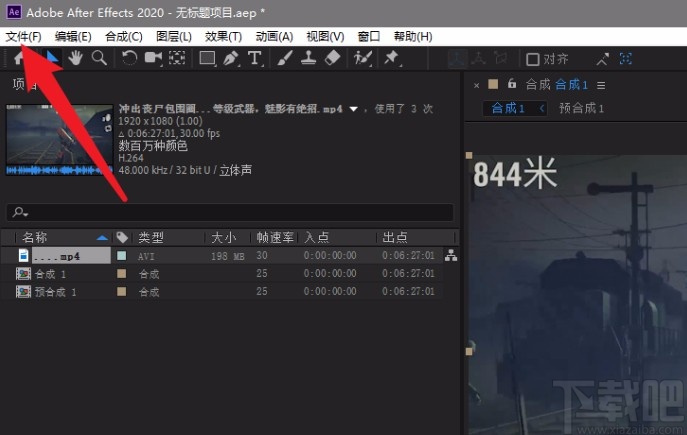Select the ....mp4 footage row name
Screen dimensions: 687x435
(71, 256)
